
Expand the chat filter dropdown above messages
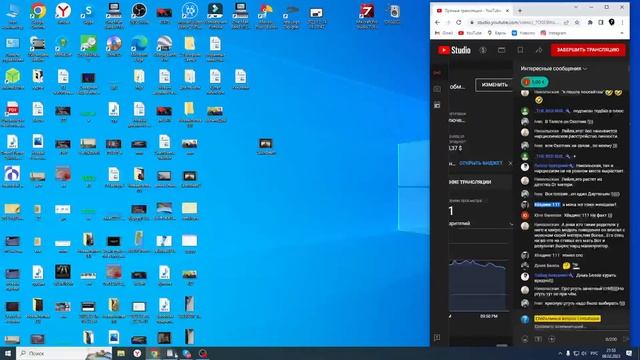point(554,69)
